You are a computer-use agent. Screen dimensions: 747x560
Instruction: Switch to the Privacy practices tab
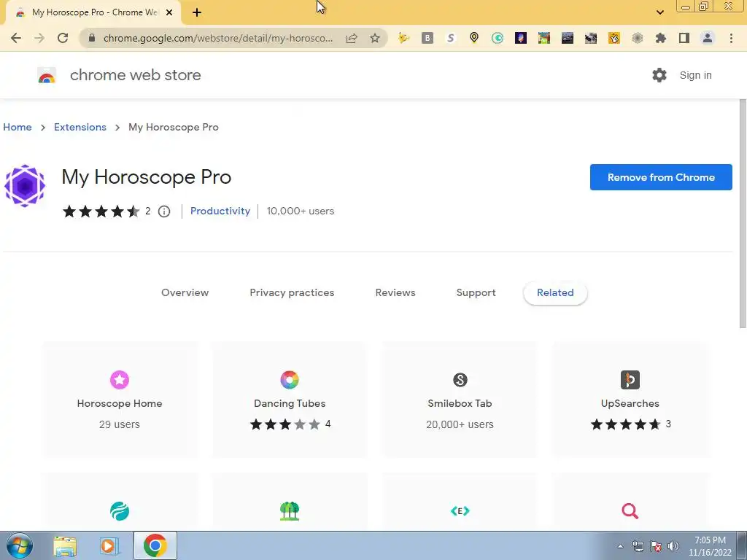292,292
